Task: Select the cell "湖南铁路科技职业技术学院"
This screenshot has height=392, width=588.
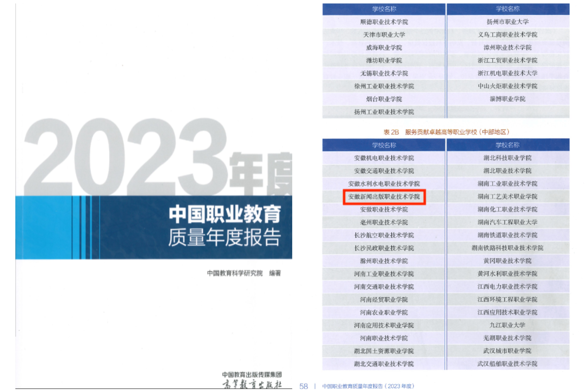Action: (x=507, y=248)
